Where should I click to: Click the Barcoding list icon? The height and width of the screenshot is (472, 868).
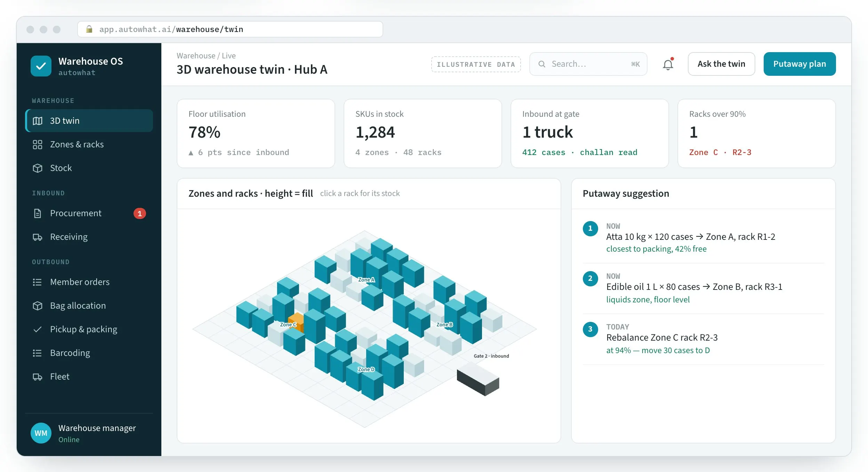pos(38,353)
